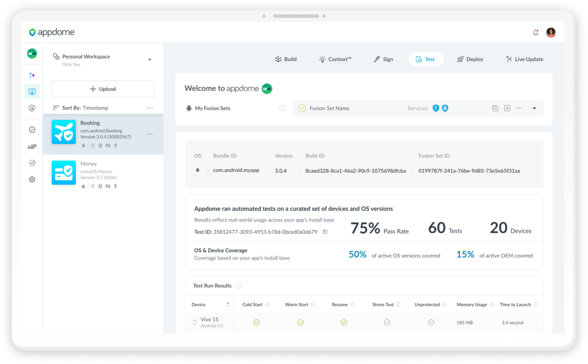Click the Unprotected column info icon
Screen dimensions: 588x364
445,304
